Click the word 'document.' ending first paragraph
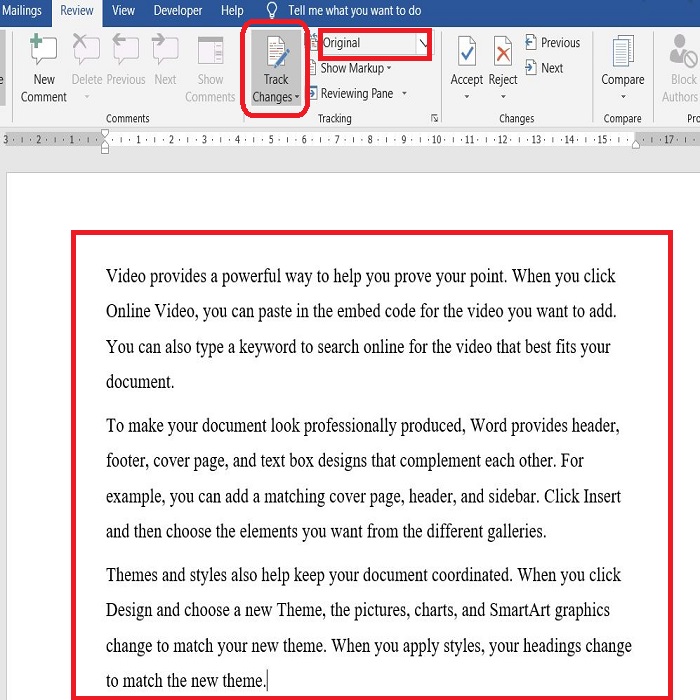The image size is (700, 700). tap(140, 382)
